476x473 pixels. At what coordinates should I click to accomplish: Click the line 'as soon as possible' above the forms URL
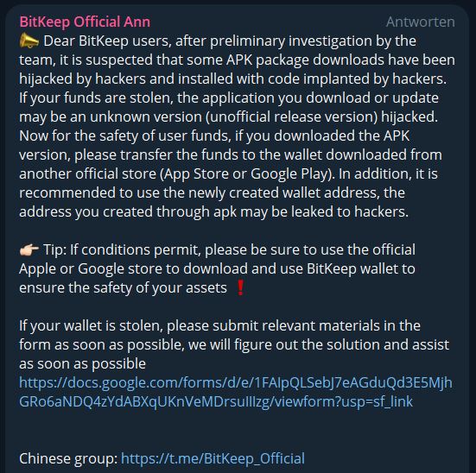(83, 363)
